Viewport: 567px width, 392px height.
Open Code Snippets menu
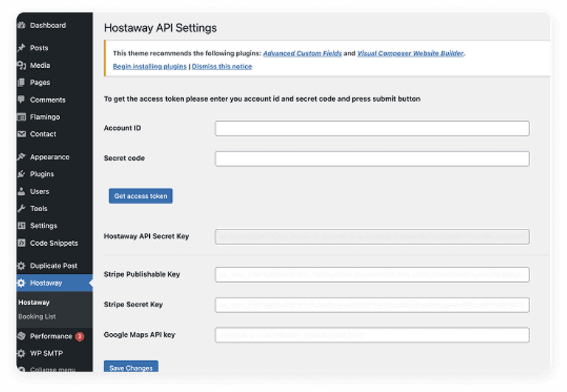point(55,243)
